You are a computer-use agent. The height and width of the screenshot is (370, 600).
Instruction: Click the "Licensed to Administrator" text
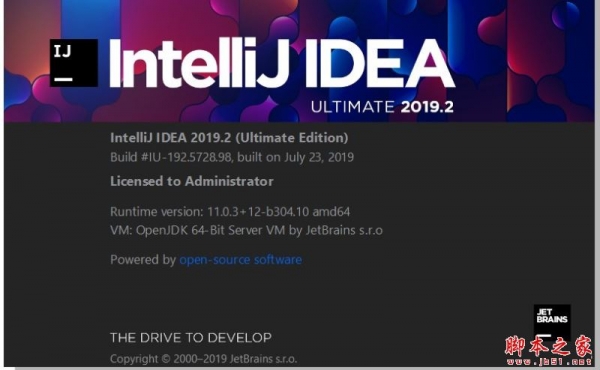tap(192, 181)
